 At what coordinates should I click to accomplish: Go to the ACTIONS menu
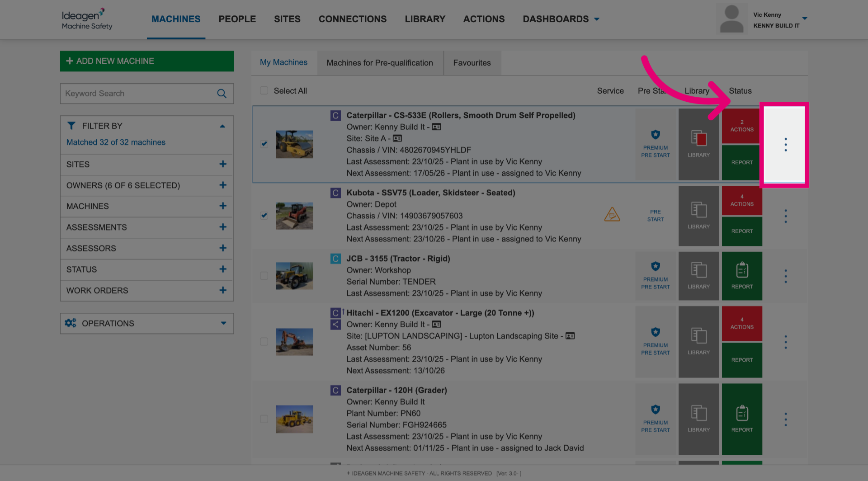tap(484, 19)
